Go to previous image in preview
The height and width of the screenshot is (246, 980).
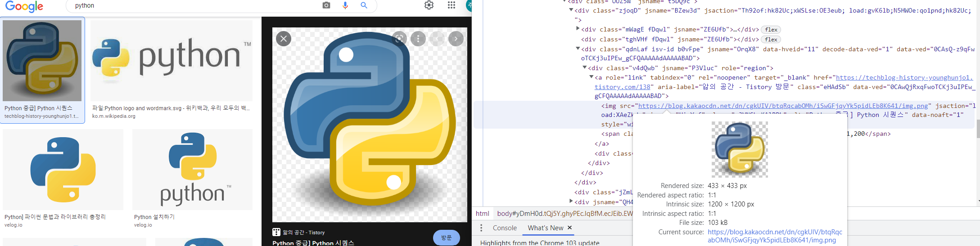(437, 39)
